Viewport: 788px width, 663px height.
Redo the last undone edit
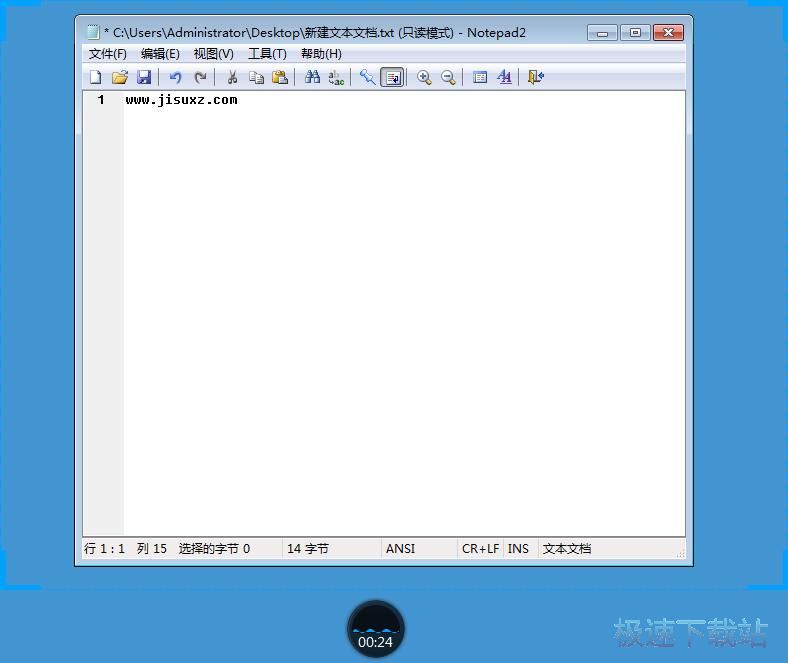tap(200, 77)
